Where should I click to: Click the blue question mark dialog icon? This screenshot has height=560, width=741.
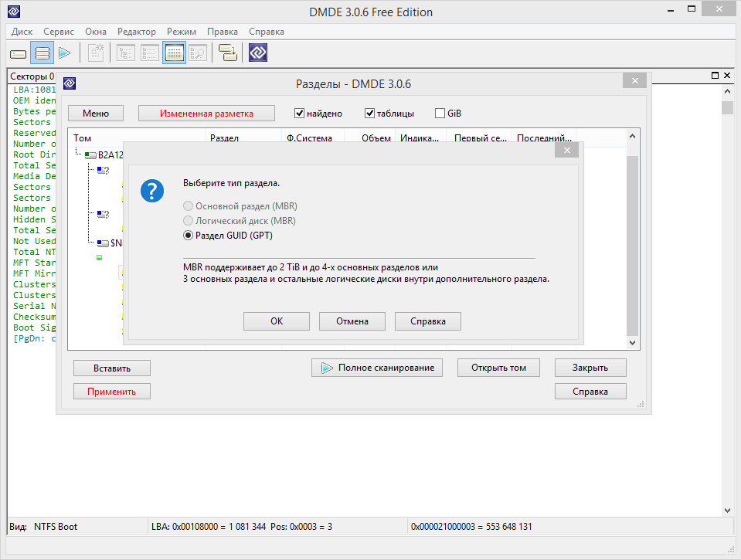(x=152, y=191)
